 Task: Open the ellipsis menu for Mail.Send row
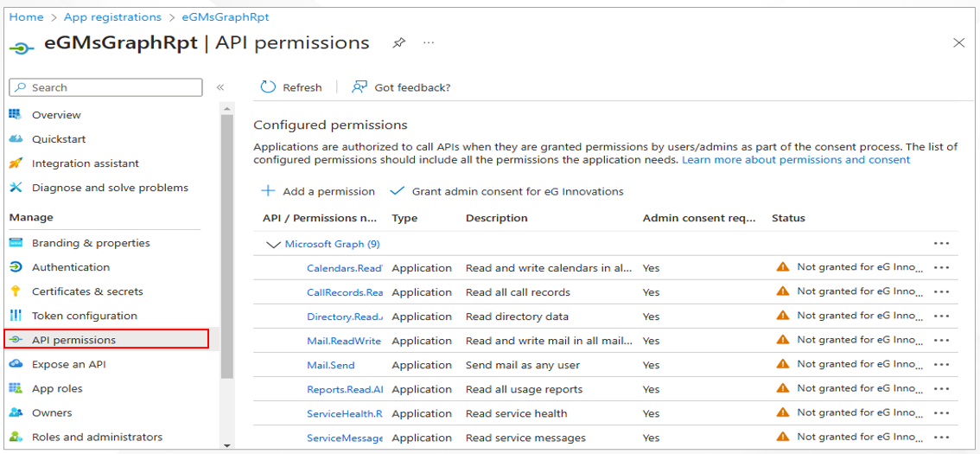(941, 365)
